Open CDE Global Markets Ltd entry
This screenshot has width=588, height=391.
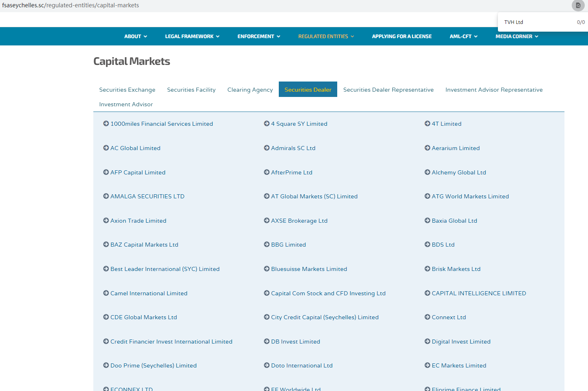click(x=144, y=317)
